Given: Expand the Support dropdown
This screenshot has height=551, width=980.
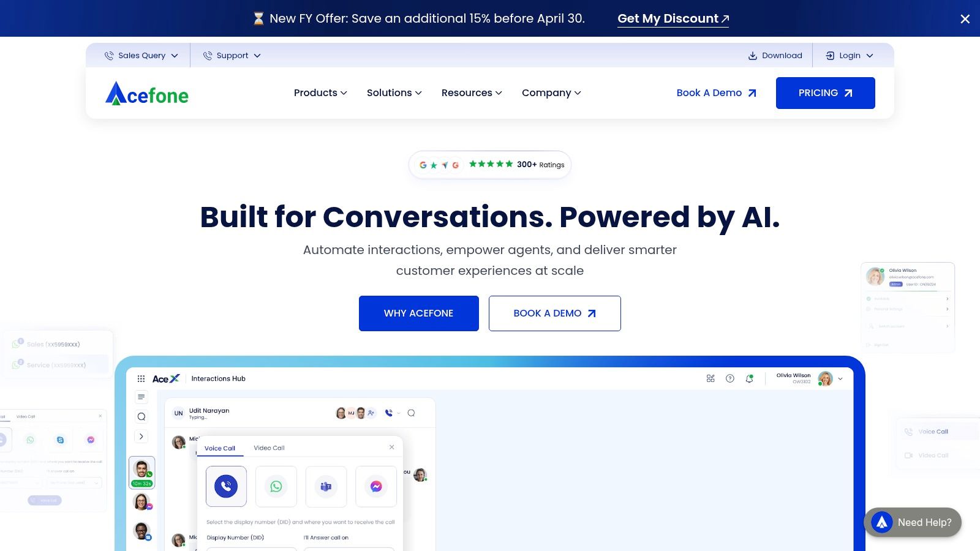Looking at the screenshot, I should [x=232, y=55].
